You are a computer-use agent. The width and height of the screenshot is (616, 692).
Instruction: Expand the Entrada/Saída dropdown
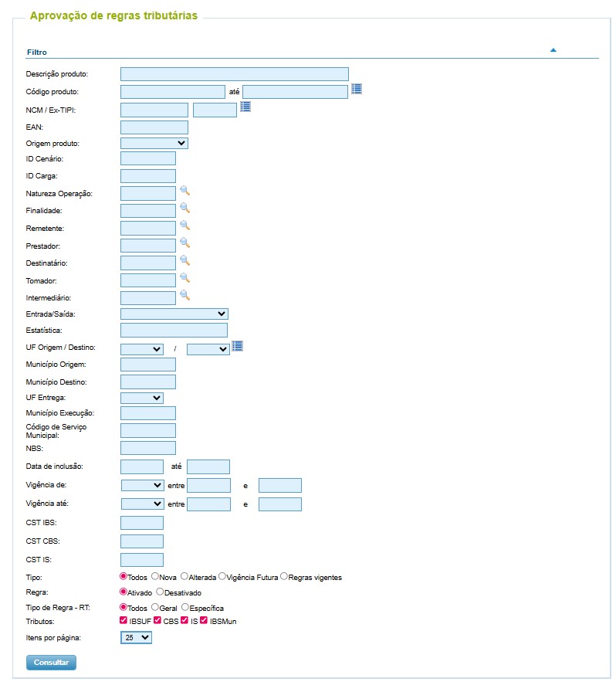pos(174,314)
